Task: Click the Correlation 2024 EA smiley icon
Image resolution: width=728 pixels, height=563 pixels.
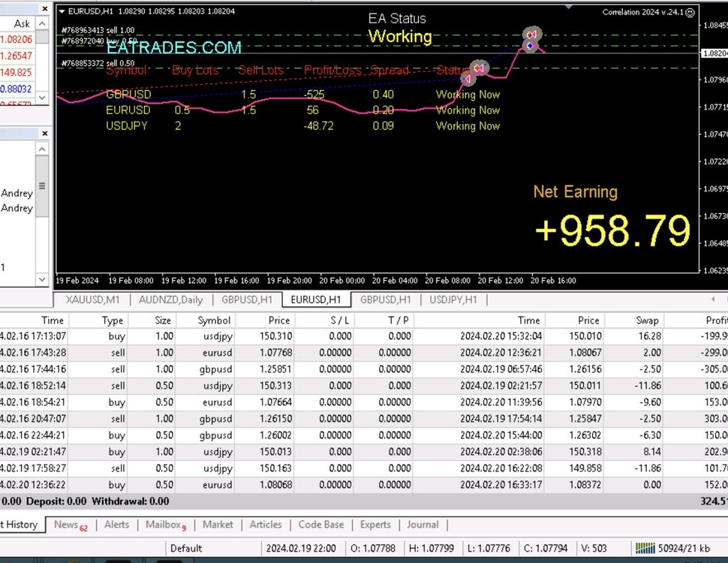Action: coord(690,13)
